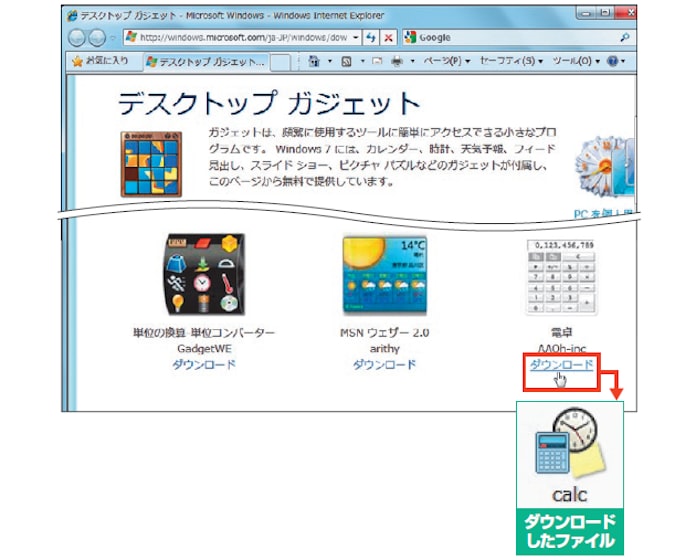Image resolution: width=696 pixels, height=560 pixels.
Task: Click ダウンロード link under 電卓 calculator
Action: (x=561, y=365)
